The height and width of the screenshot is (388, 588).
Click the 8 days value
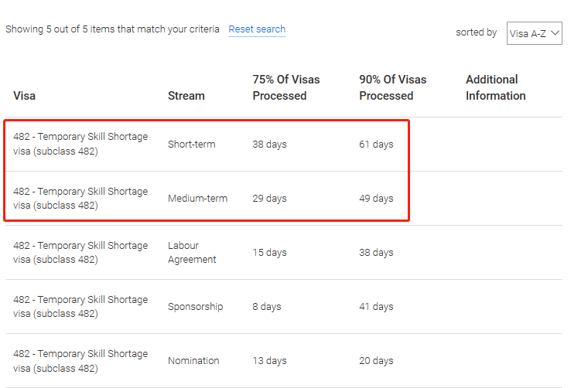[267, 307]
